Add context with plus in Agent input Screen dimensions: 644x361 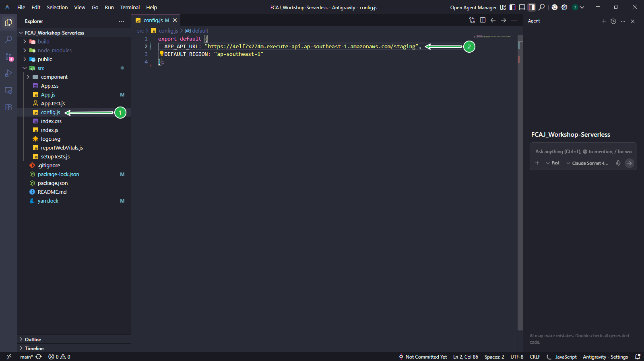537,163
